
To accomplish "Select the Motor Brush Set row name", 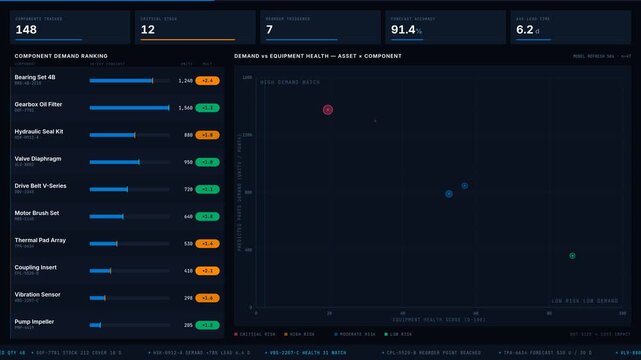I will (36, 213).
